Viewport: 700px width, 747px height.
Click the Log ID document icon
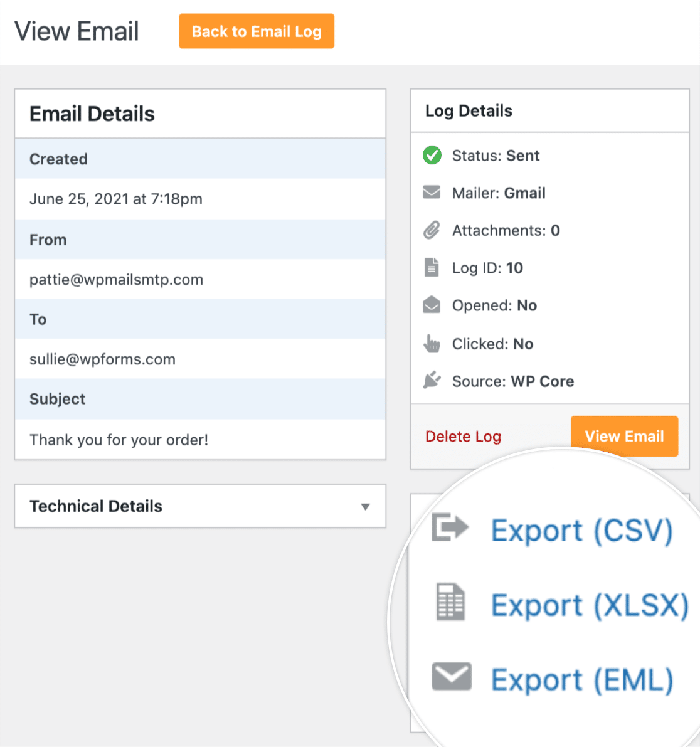(x=432, y=267)
